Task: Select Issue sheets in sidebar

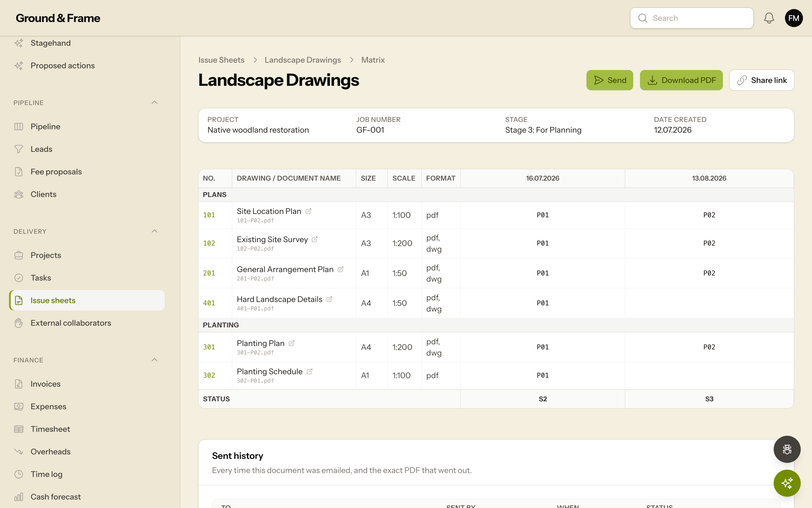Action: pyautogui.click(x=87, y=300)
